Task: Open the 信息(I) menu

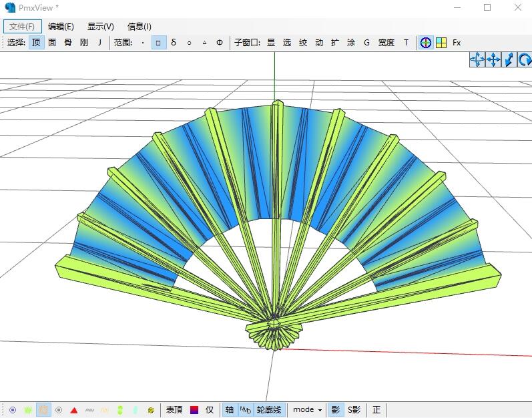Action: (139, 27)
